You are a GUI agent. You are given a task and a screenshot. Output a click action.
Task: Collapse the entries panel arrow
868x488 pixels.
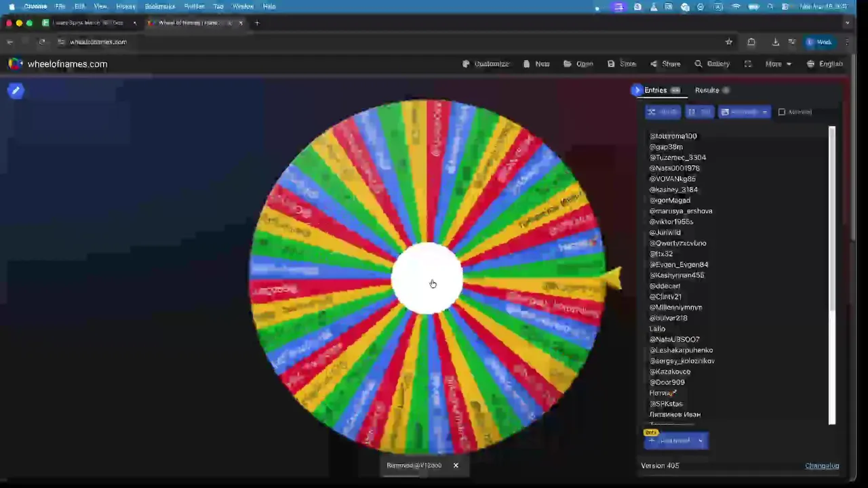(636, 90)
